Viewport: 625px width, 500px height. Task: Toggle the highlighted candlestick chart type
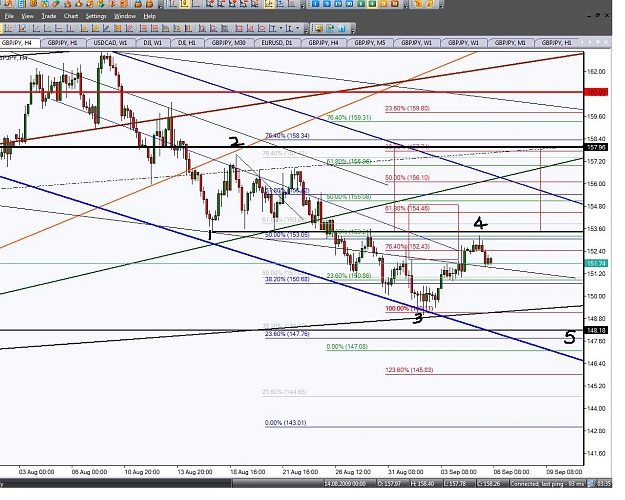(x=184, y=4)
